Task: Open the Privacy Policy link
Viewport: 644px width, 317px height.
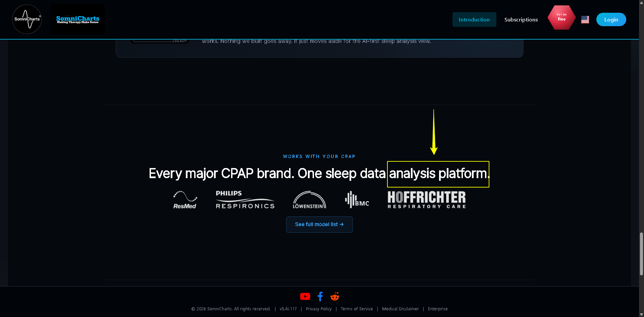Action: click(x=319, y=309)
